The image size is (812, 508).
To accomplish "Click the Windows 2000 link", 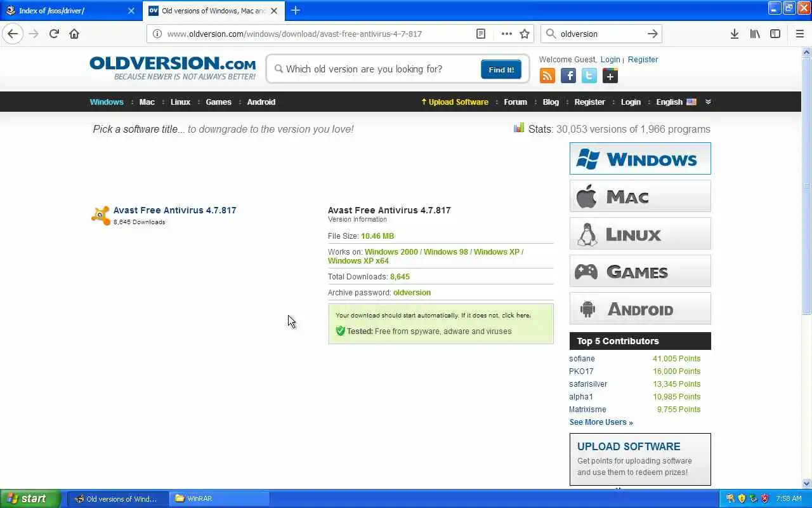I will (391, 251).
